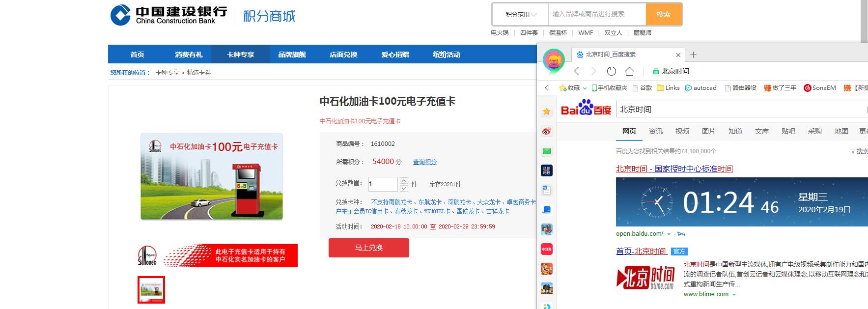
Task: Open the browser home page icon
Action: click(629, 71)
